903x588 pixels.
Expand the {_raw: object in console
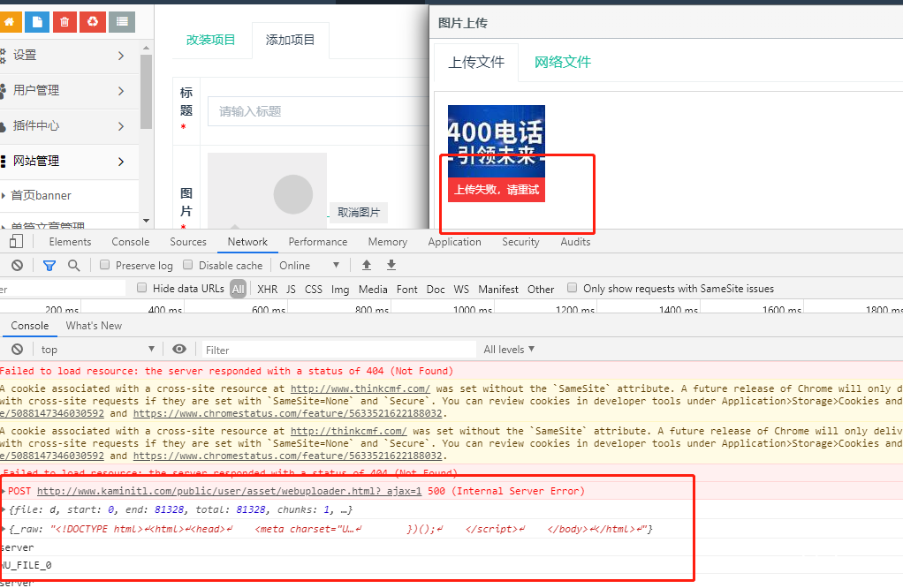(x=4, y=529)
